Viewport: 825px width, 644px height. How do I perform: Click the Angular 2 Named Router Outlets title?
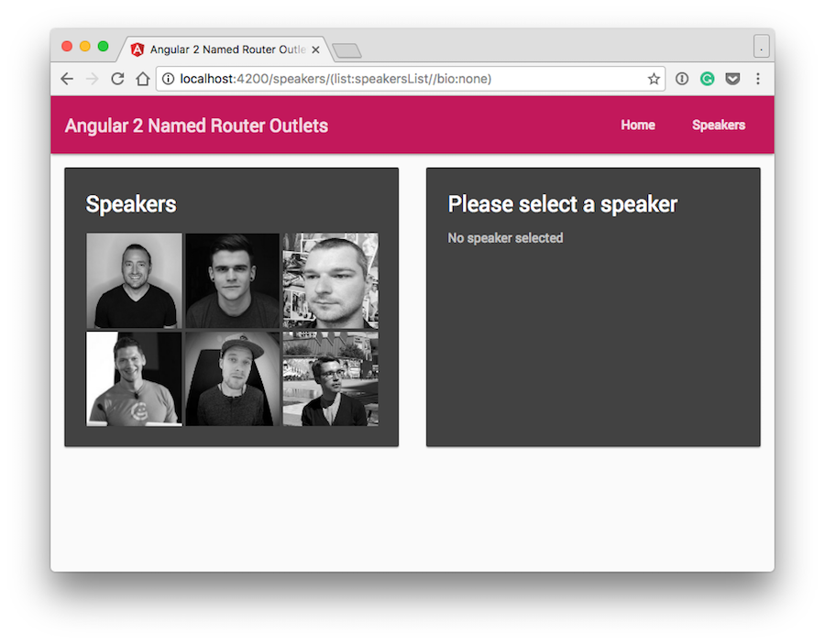[x=196, y=126]
